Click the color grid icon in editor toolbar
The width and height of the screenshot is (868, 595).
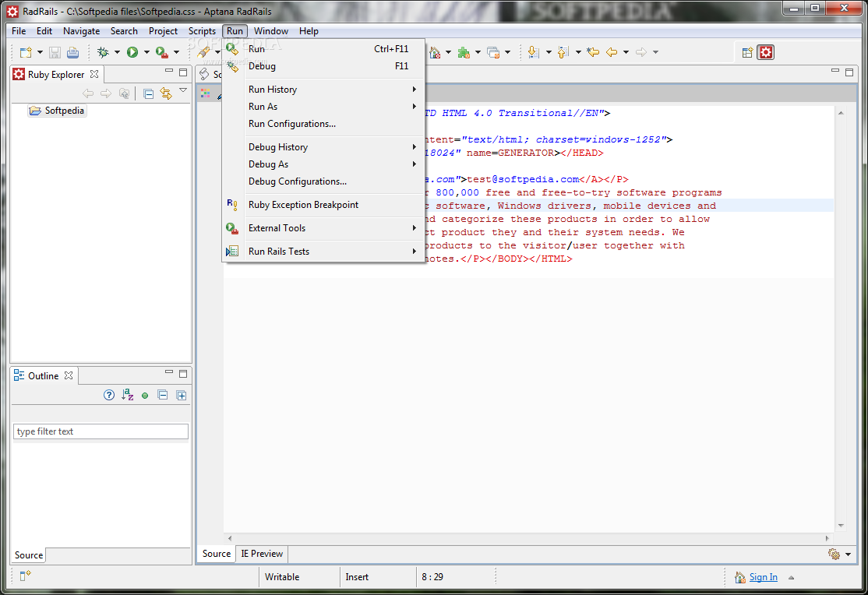206,93
